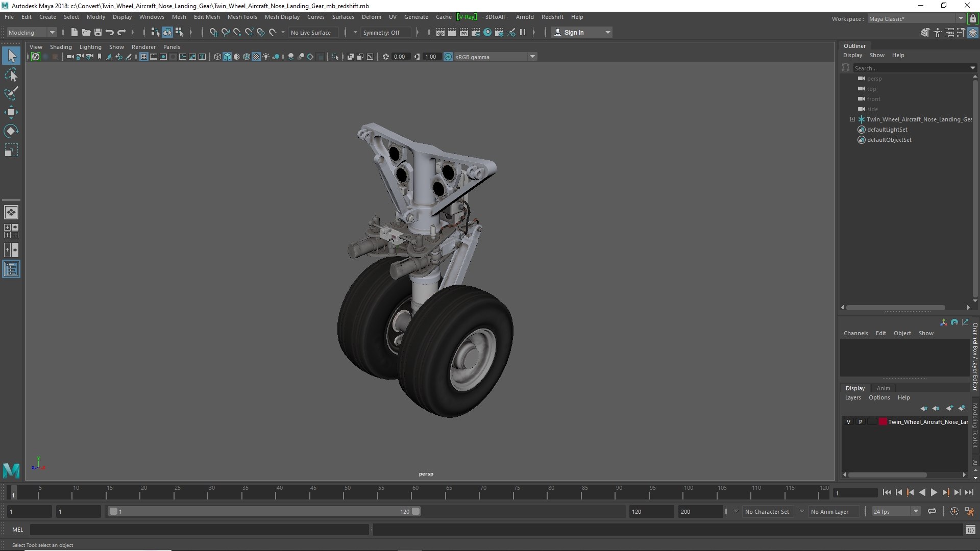Viewport: 980px width, 551px height.
Task: Toggle layer playback P box
Action: click(861, 422)
